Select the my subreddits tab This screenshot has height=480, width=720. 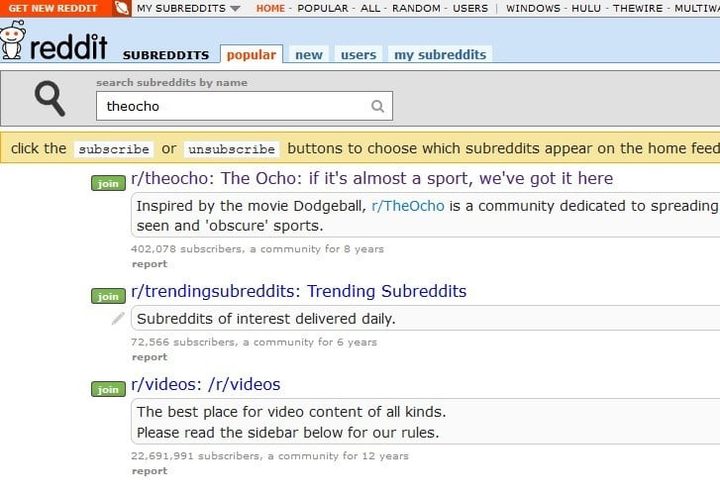coord(440,55)
